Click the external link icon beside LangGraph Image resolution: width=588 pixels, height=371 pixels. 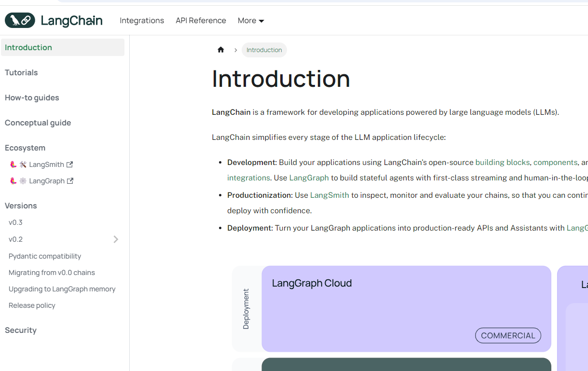(x=70, y=181)
